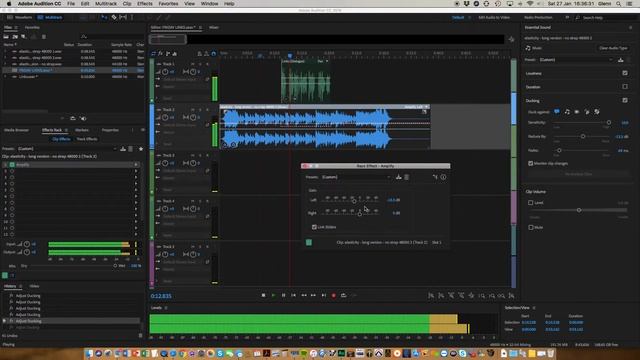Click the Sensitivity slider handle

(x=609, y=122)
